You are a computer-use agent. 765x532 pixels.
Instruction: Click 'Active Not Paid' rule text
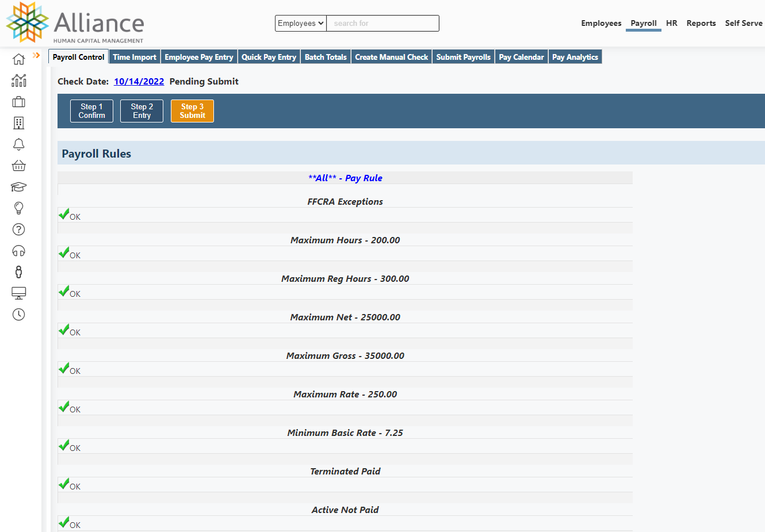coord(345,510)
